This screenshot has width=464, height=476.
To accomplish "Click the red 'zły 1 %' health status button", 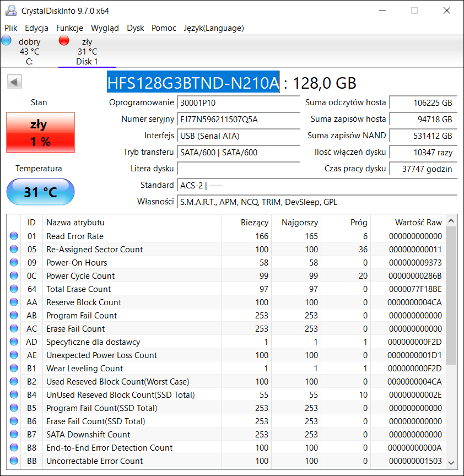I will pos(40,133).
